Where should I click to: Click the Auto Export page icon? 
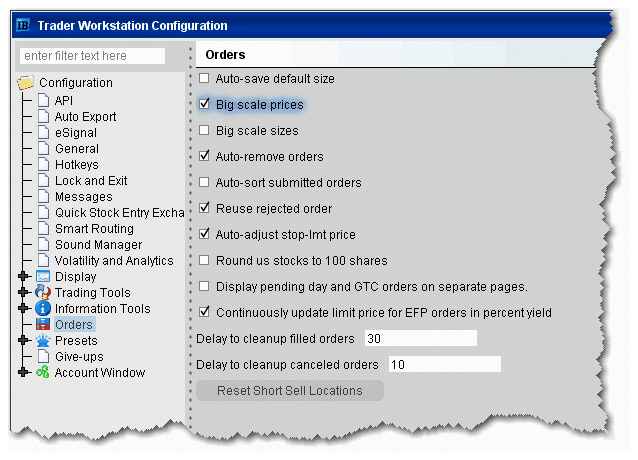(43, 116)
